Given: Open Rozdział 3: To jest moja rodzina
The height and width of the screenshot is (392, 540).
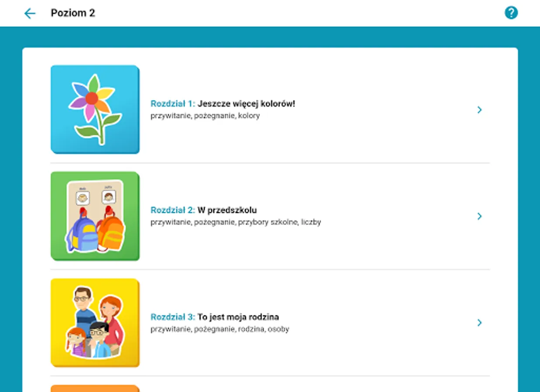Looking at the screenshot, I should pyautogui.click(x=214, y=317).
